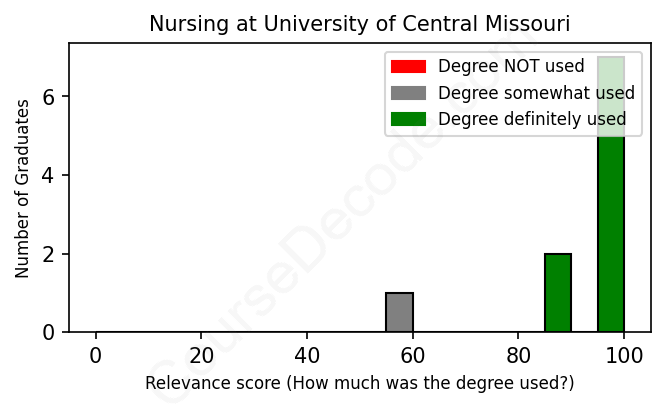
Task: Click the red legend color swatch
Action: tap(408, 67)
